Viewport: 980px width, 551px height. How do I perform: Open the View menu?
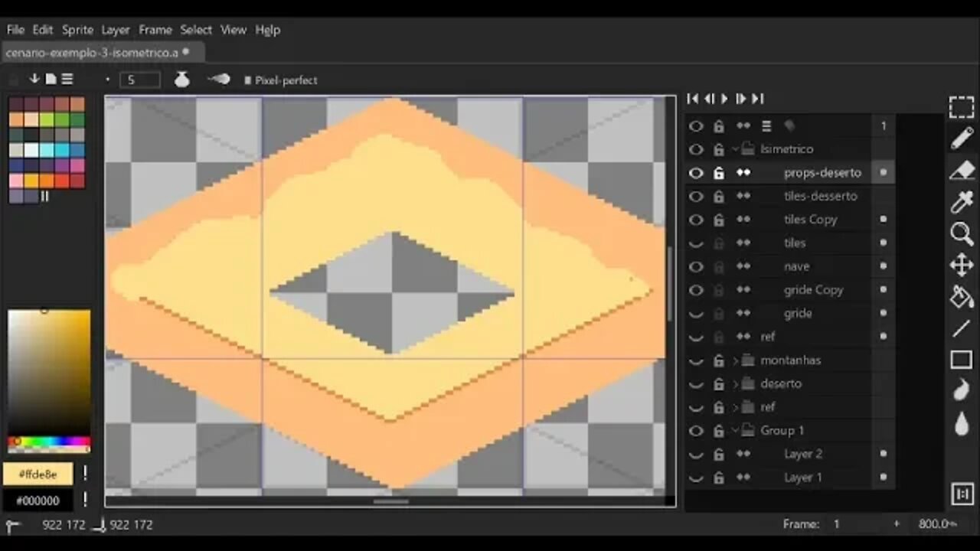pyautogui.click(x=234, y=30)
